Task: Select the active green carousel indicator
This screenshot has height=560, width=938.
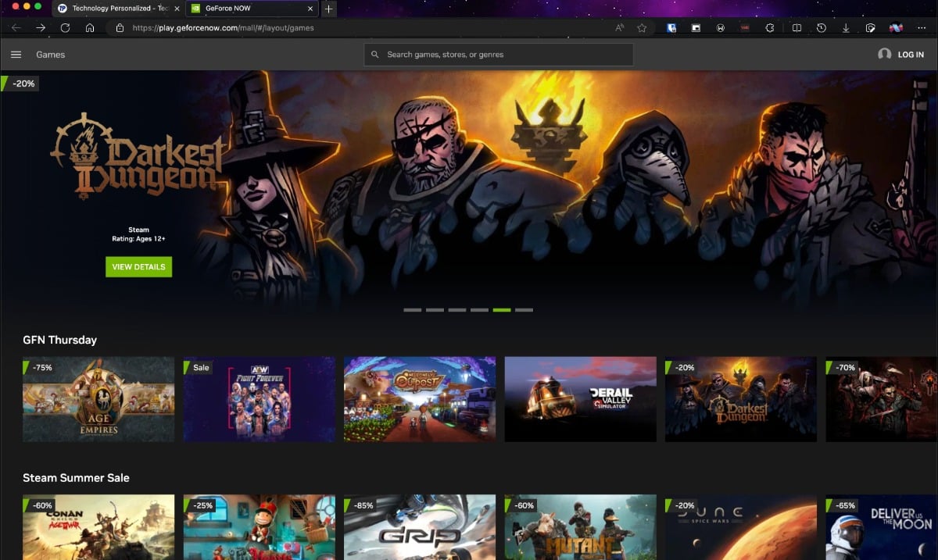Action: pyautogui.click(x=502, y=310)
